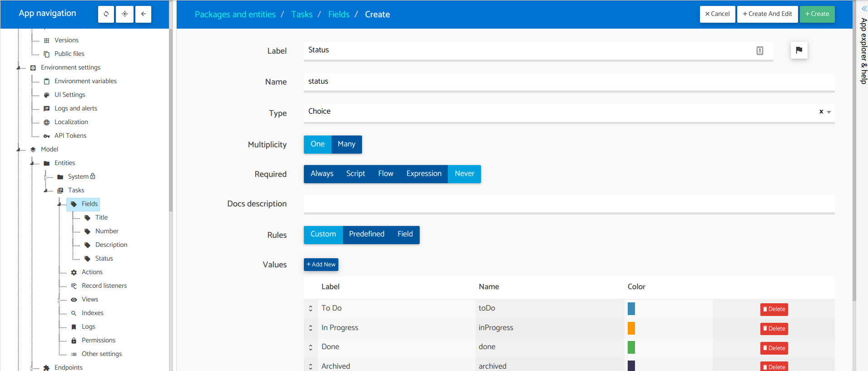
Task: Open the App explorer & help panel chevron
Action: [x=864, y=9]
